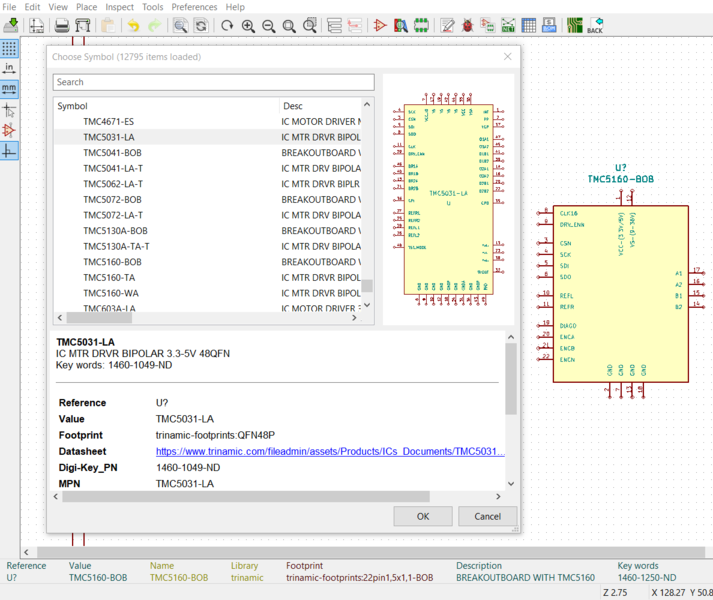
Task: Click the Print schematic icon
Action: pyautogui.click(x=62, y=25)
